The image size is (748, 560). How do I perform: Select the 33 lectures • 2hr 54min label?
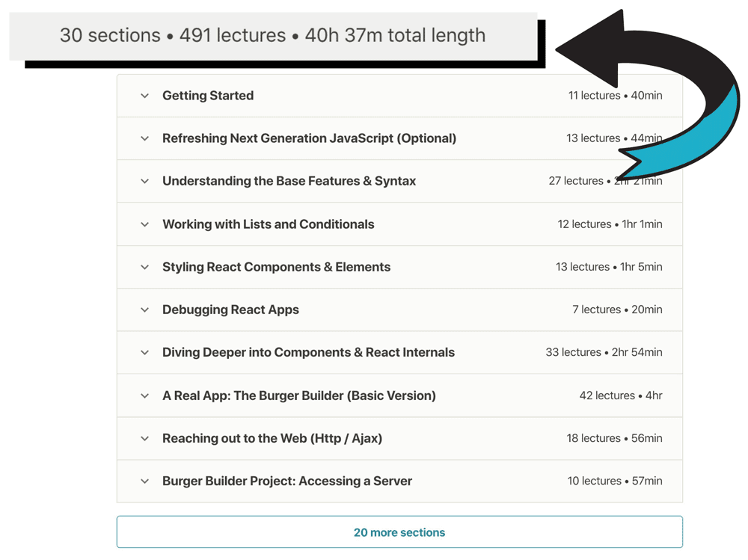click(604, 352)
